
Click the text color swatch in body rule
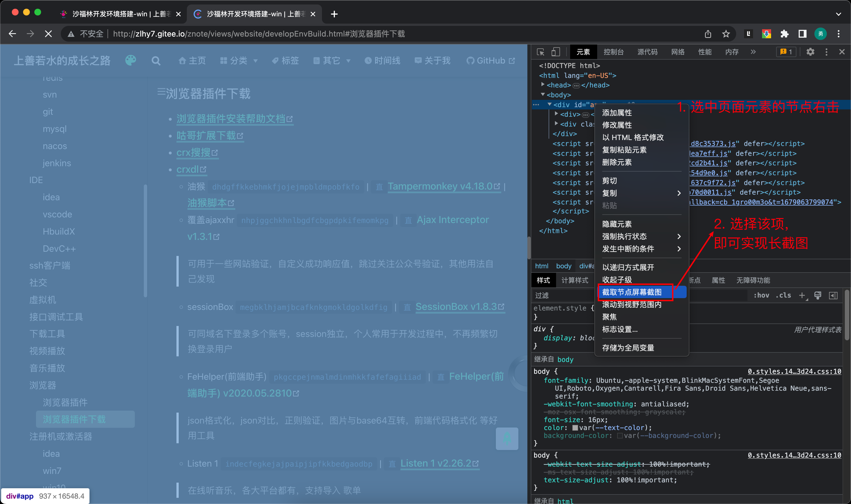575,427
